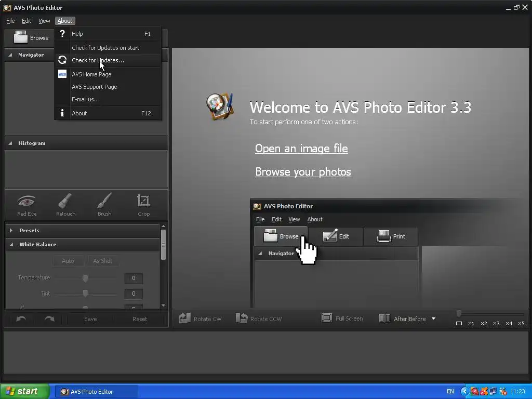532x399 pixels.
Task: Click the Rotate CW button
Action: tap(200, 318)
